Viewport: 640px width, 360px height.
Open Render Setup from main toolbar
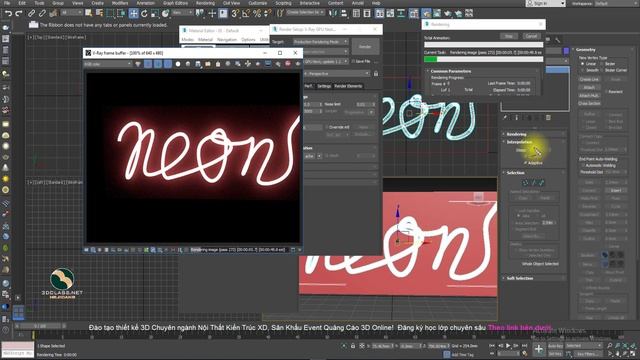click(x=426, y=13)
